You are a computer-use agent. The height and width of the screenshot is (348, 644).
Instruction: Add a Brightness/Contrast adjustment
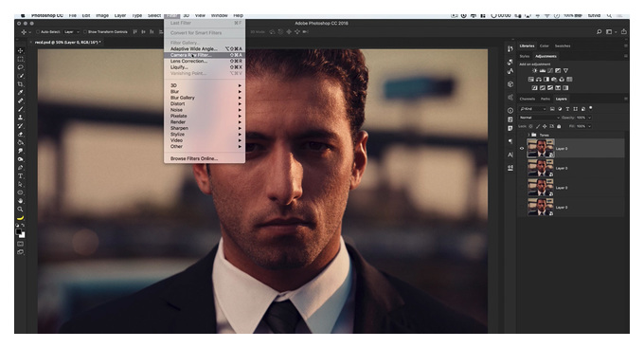click(534, 71)
